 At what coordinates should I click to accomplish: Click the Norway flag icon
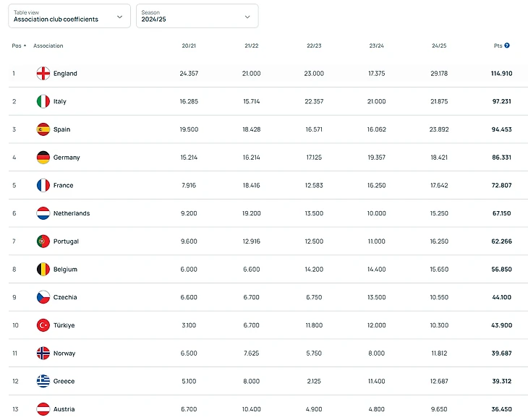[43, 353]
